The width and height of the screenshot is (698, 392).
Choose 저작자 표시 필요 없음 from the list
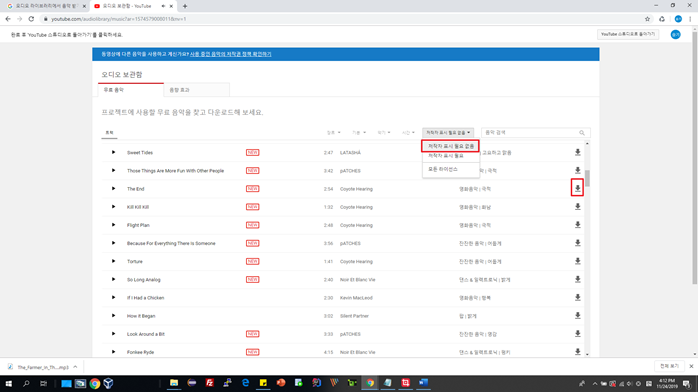(x=450, y=146)
